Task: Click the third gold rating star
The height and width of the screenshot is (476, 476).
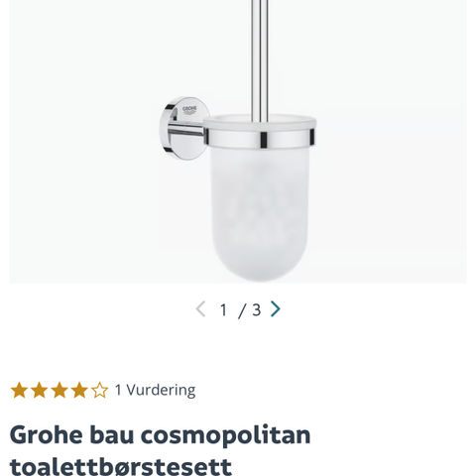Action: [59, 390]
